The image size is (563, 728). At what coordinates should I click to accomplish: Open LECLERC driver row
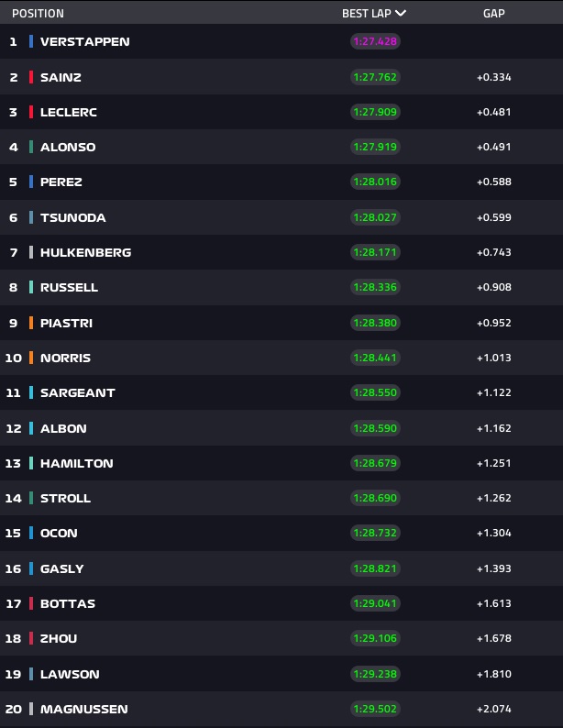point(281,112)
